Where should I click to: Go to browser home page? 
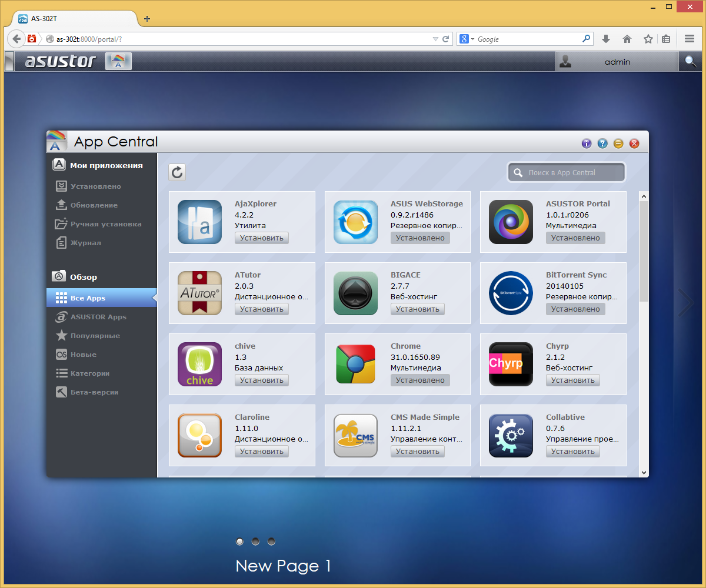tap(627, 39)
